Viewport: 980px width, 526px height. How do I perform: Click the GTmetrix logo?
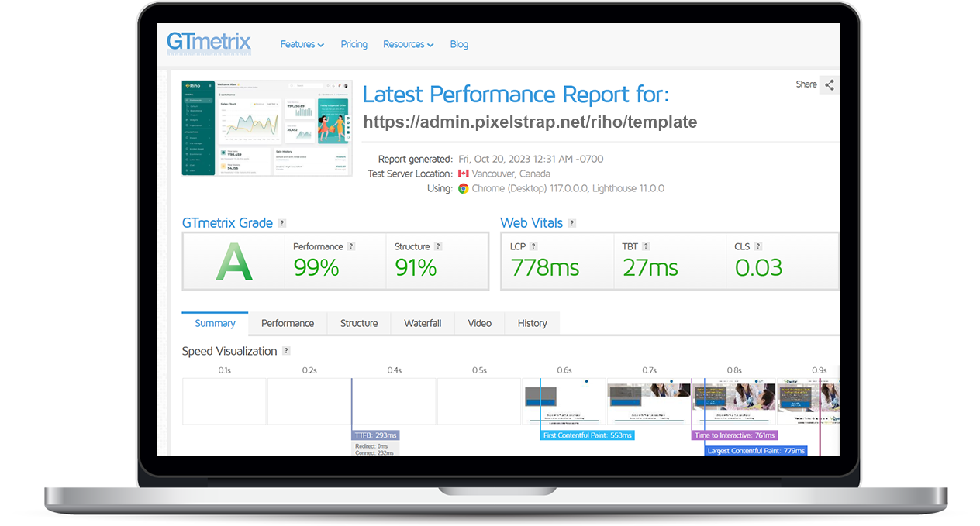[209, 43]
